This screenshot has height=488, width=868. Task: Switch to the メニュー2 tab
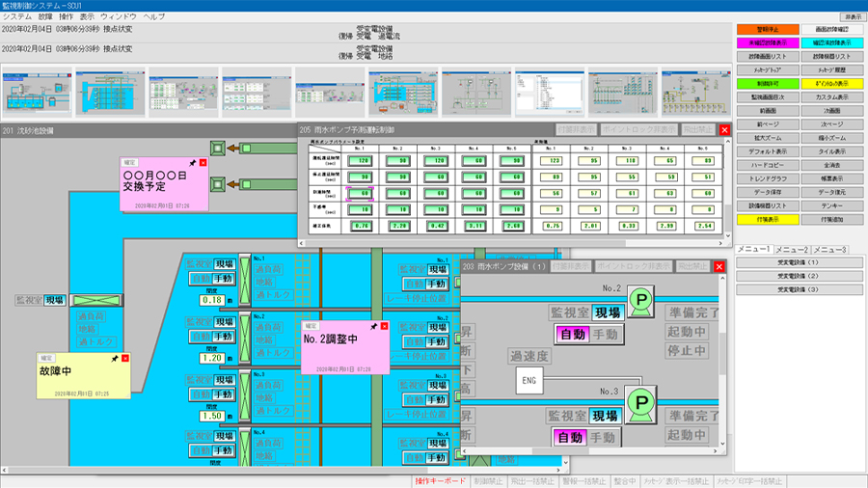pos(792,250)
